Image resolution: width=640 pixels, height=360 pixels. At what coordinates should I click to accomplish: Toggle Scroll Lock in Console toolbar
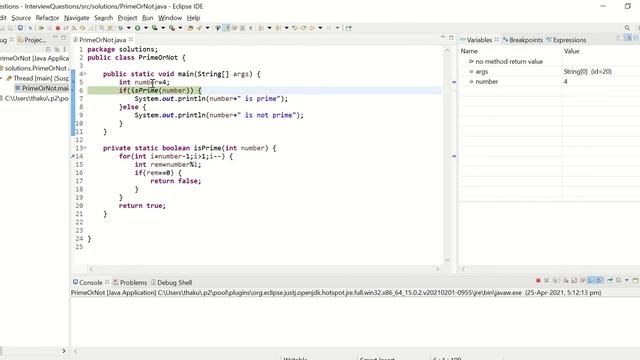tap(574, 280)
